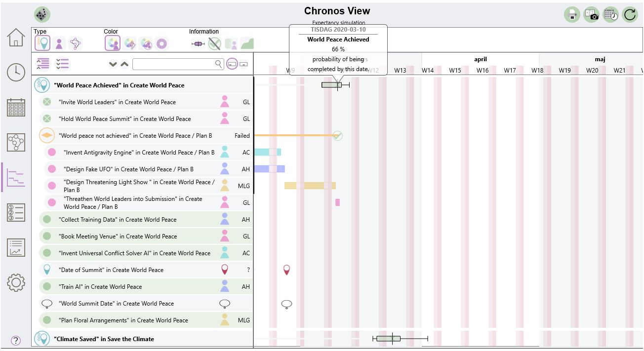Select the donut ring Color option
This screenshot has height=351, width=644.
161,44
